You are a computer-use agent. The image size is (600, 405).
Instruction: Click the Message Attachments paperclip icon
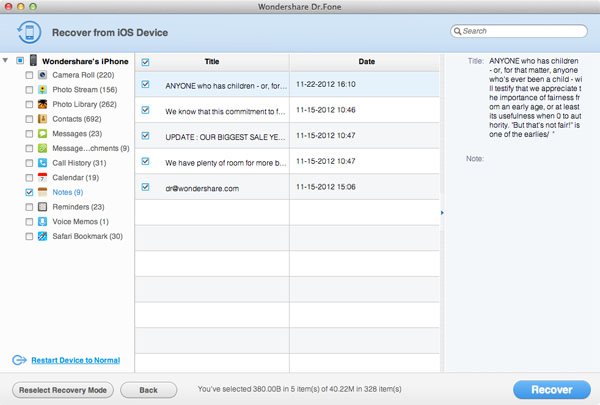click(x=42, y=148)
